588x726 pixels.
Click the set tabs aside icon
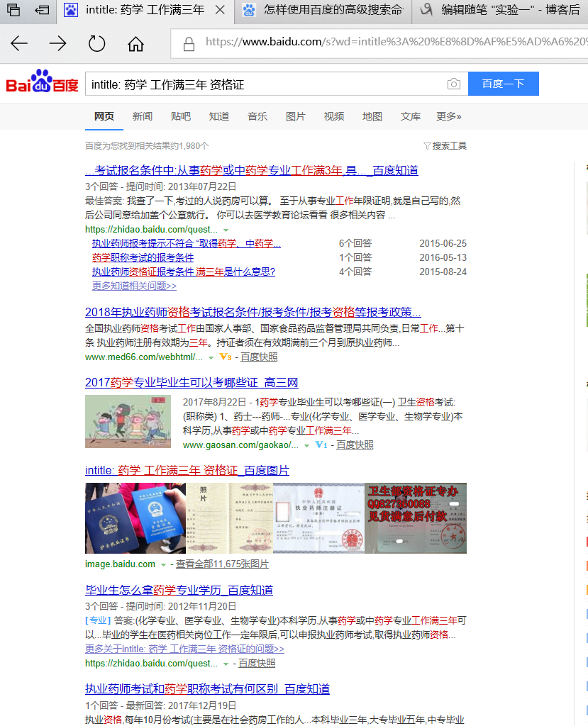click(42, 10)
